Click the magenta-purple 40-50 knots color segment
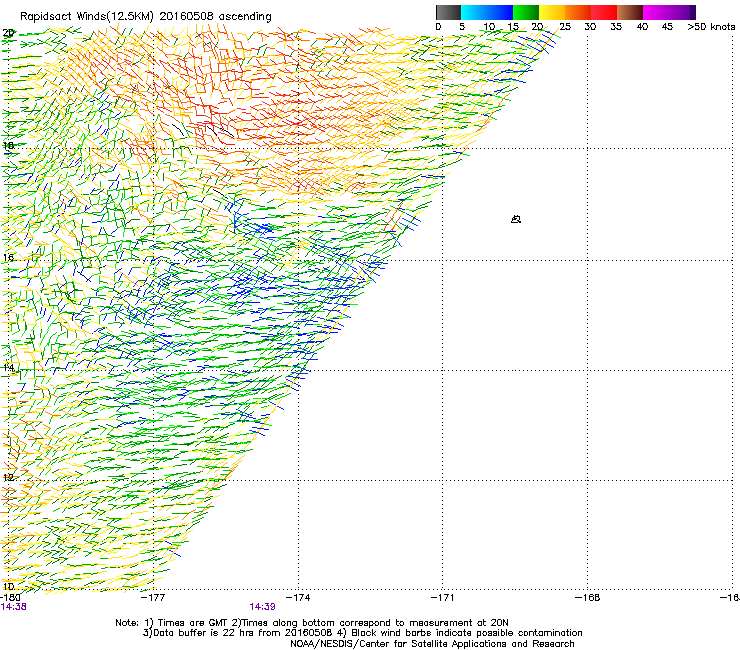This screenshot has height=650, width=740. pos(669,12)
